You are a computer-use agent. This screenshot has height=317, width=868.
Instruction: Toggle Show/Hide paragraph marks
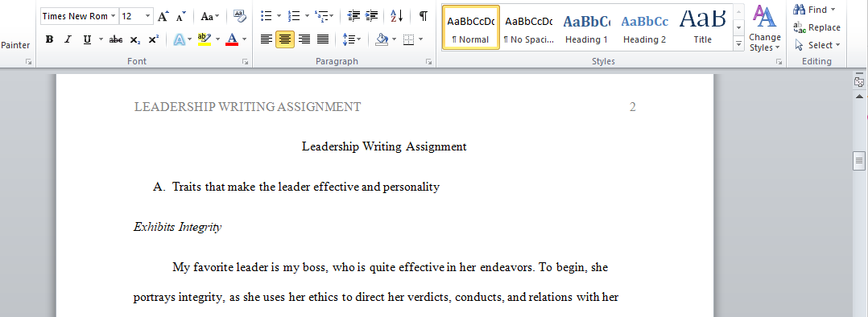pos(423,16)
